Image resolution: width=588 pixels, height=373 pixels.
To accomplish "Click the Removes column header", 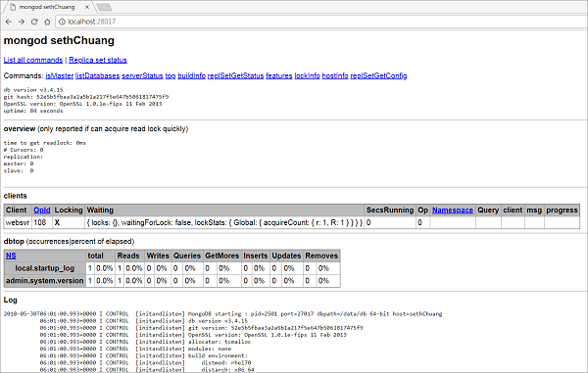I will 321,256.
